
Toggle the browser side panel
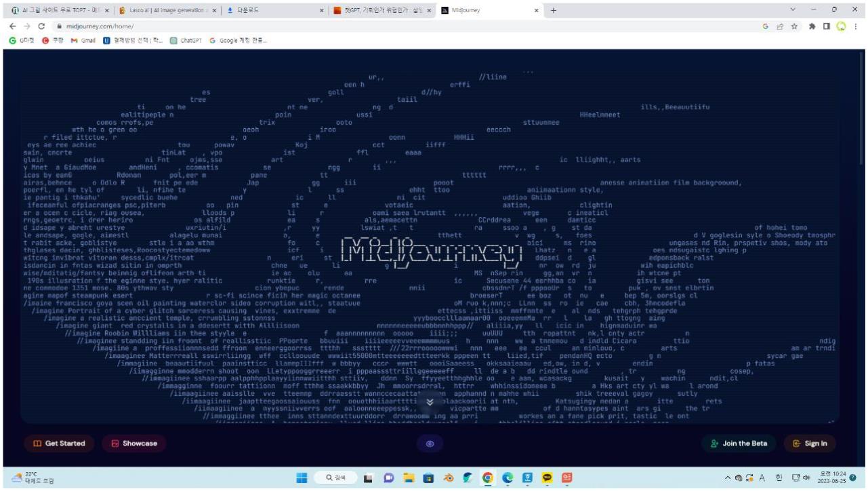click(827, 26)
